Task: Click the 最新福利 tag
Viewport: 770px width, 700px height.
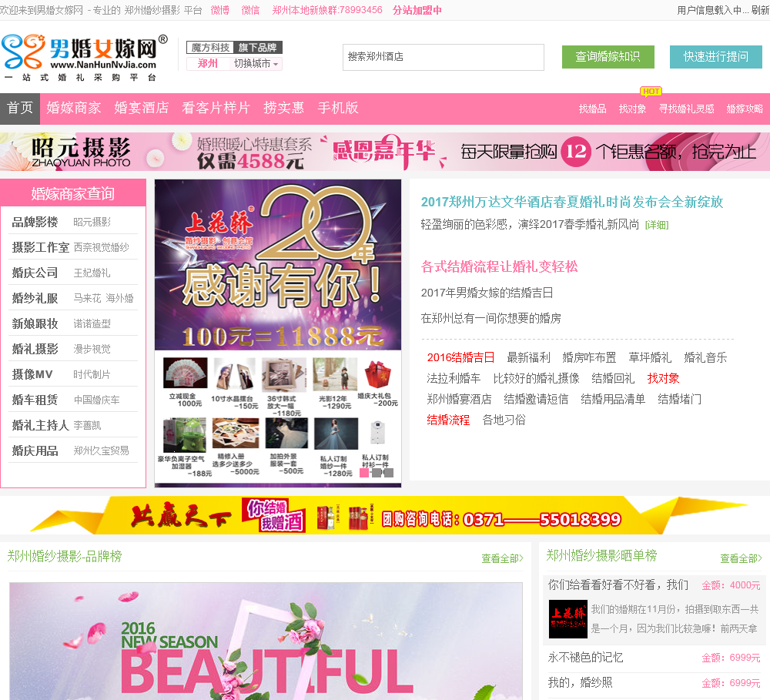Action: (x=528, y=357)
